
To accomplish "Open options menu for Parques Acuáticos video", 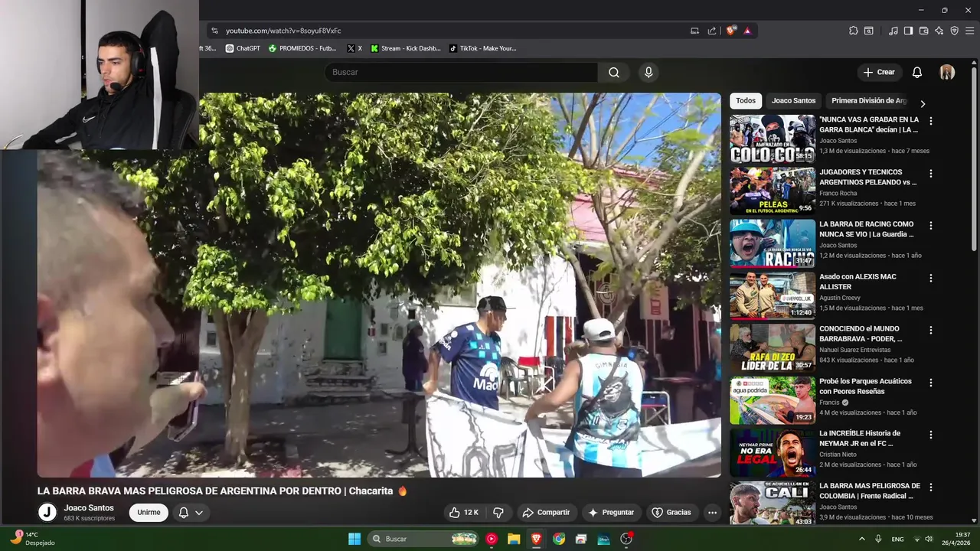I will tap(931, 382).
